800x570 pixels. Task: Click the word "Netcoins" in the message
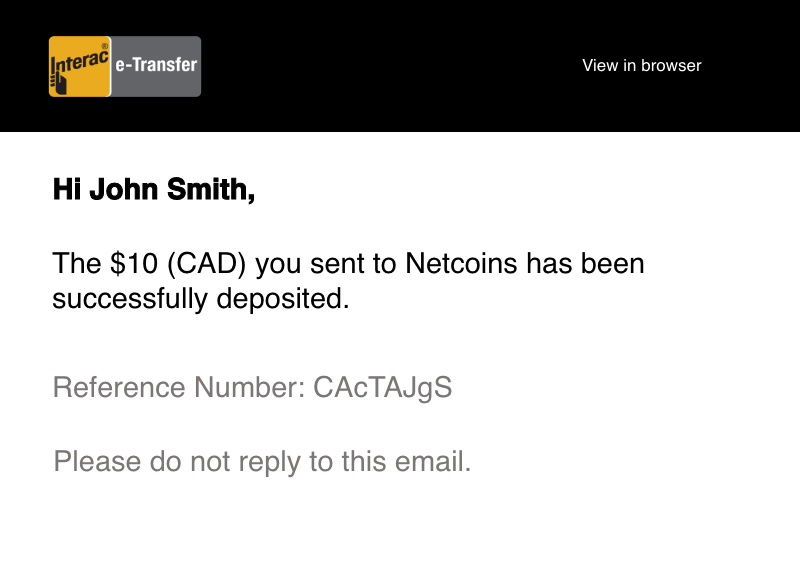(x=462, y=265)
